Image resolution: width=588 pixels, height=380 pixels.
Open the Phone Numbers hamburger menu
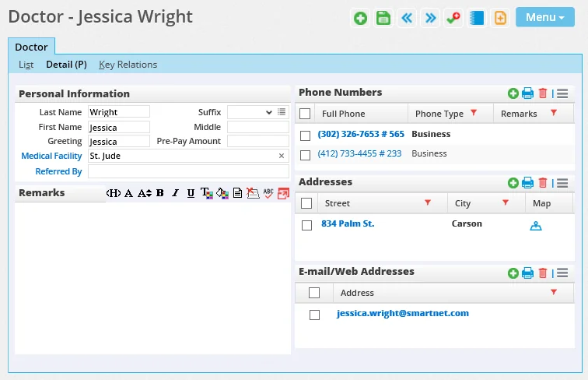(562, 93)
